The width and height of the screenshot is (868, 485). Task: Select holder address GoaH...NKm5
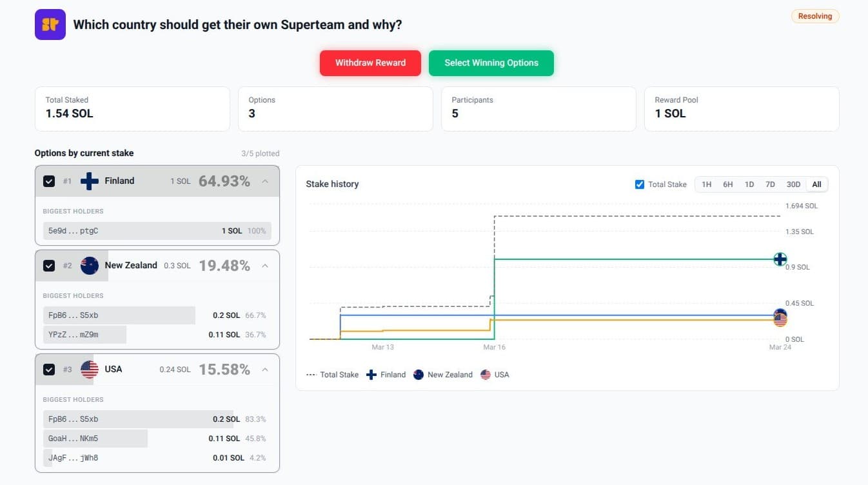[x=73, y=439]
